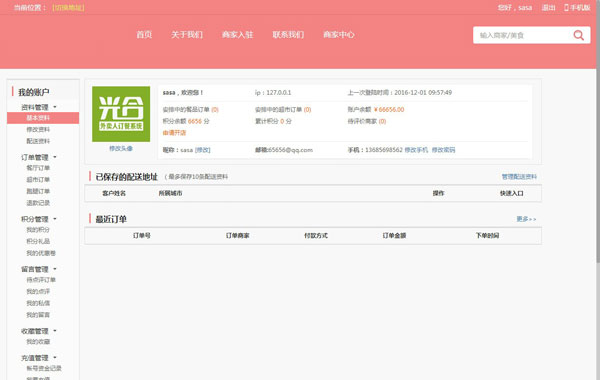The height and width of the screenshot is (380, 600).
Task: Click the 快捷入口 column header
Action: (512, 194)
